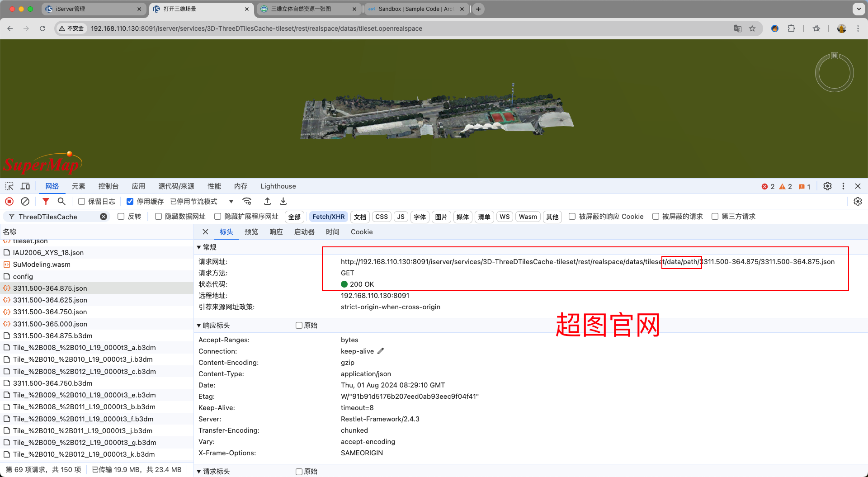Filter requests by CSS
This screenshot has height=477, width=868.
tap(382, 217)
